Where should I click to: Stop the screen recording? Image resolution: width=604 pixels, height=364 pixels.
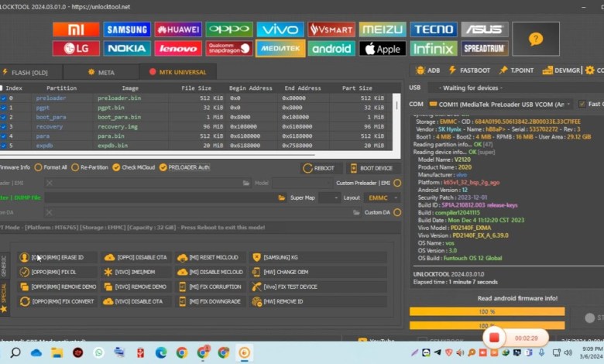(494, 338)
